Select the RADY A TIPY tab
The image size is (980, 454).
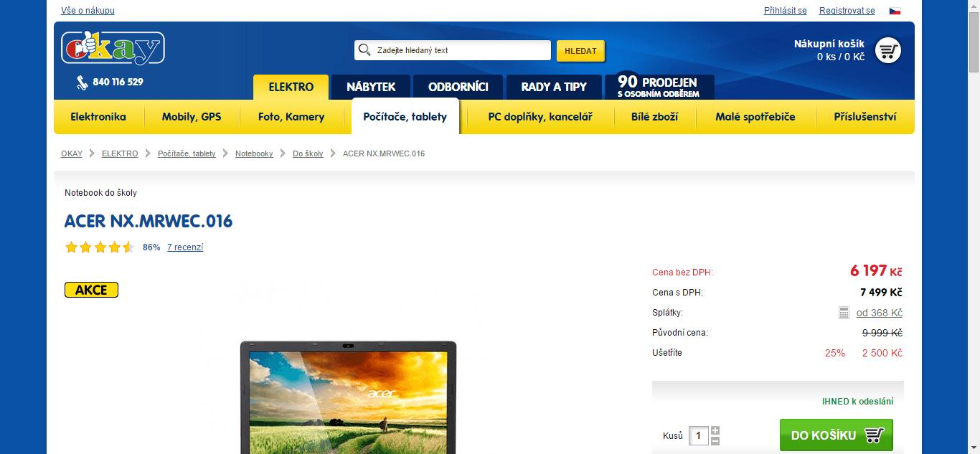point(554,87)
